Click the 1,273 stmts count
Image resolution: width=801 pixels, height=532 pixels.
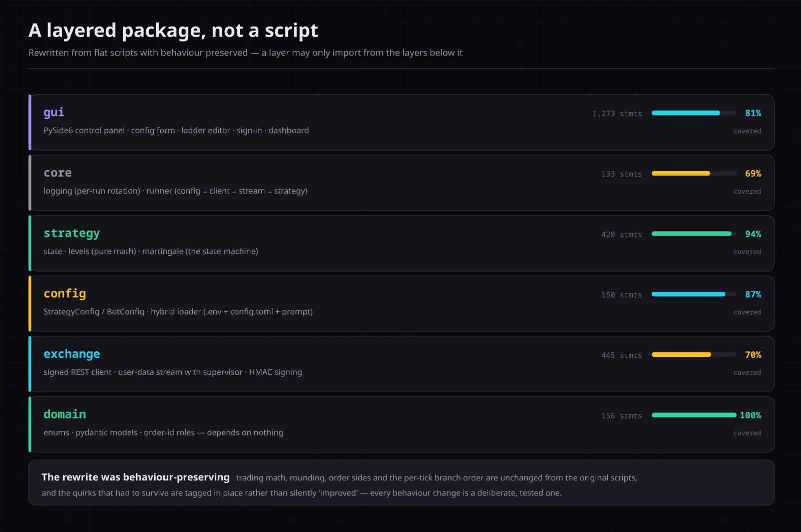tap(617, 114)
